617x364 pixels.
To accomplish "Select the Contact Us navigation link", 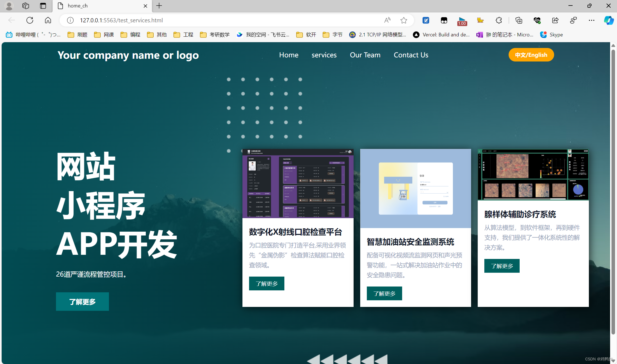I will point(411,55).
